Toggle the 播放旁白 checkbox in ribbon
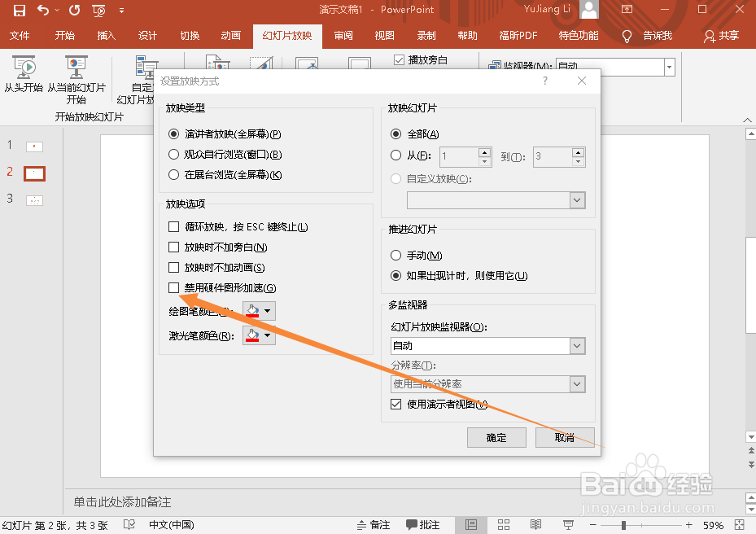 399,59
